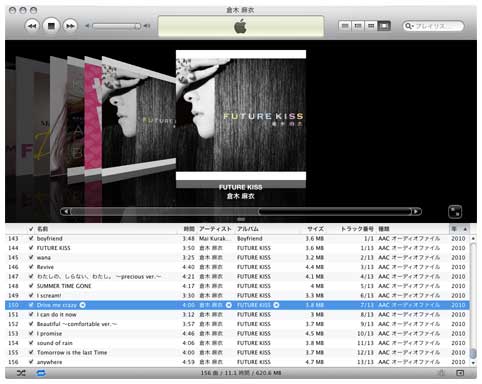Click the max volume speaker icon
This screenshot has height=384, width=482.
(x=147, y=26)
